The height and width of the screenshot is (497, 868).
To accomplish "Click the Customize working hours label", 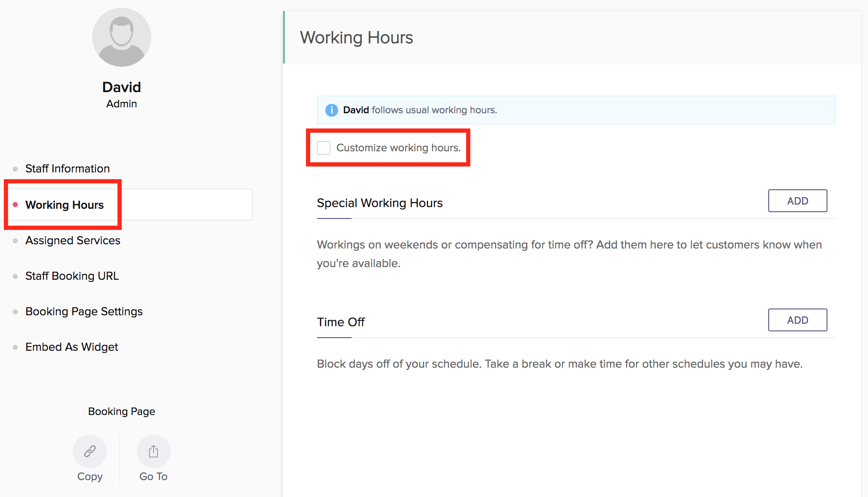I will 398,147.
